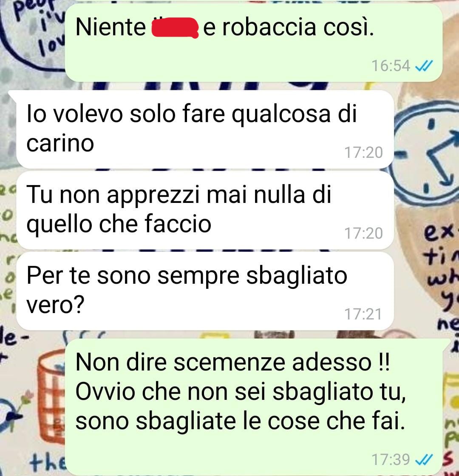Select the 'Per te sono sempre sbagliato' message

tap(205, 291)
